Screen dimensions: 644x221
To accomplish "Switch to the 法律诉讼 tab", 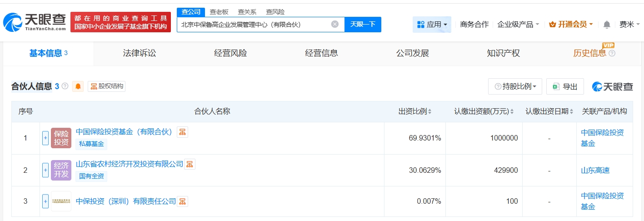I will coord(140,54).
